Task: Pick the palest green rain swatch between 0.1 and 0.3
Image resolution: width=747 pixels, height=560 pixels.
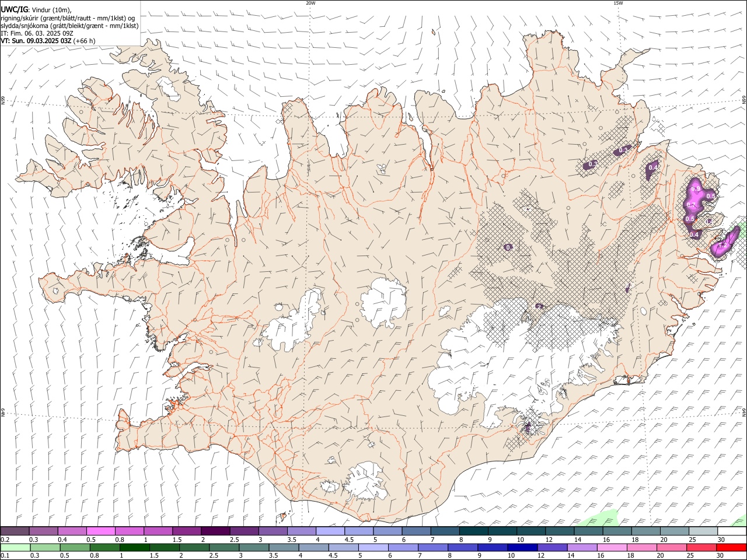Action: [15, 547]
